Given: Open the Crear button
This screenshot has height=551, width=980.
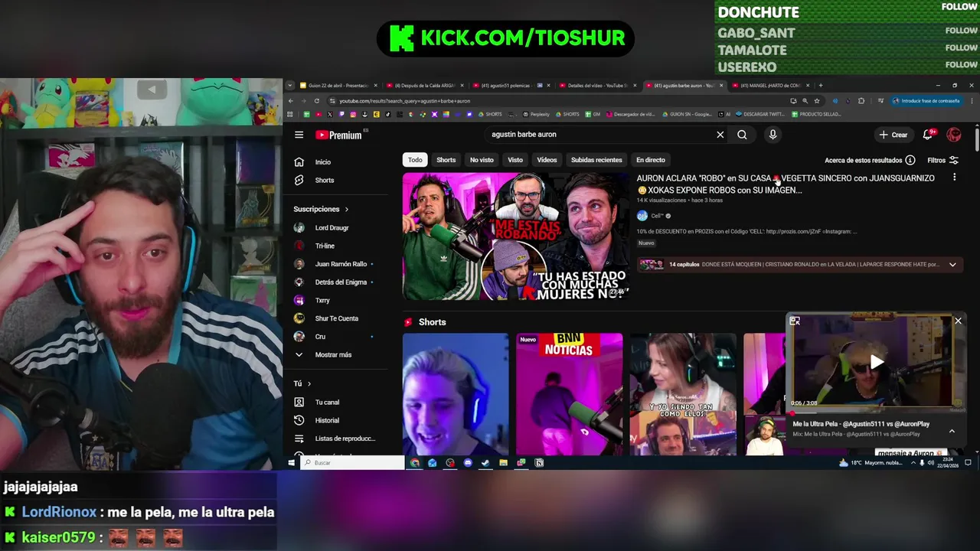Looking at the screenshot, I should (893, 135).
